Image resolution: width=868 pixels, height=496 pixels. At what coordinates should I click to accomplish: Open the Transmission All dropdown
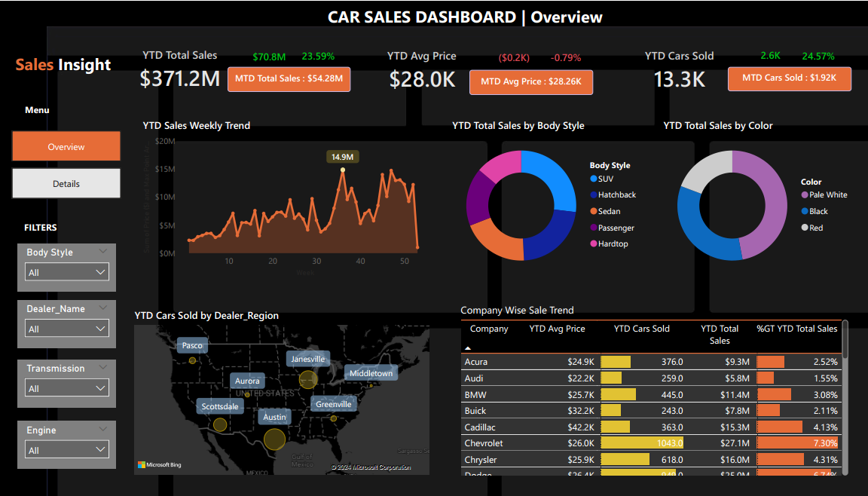(x=66, y=388)
